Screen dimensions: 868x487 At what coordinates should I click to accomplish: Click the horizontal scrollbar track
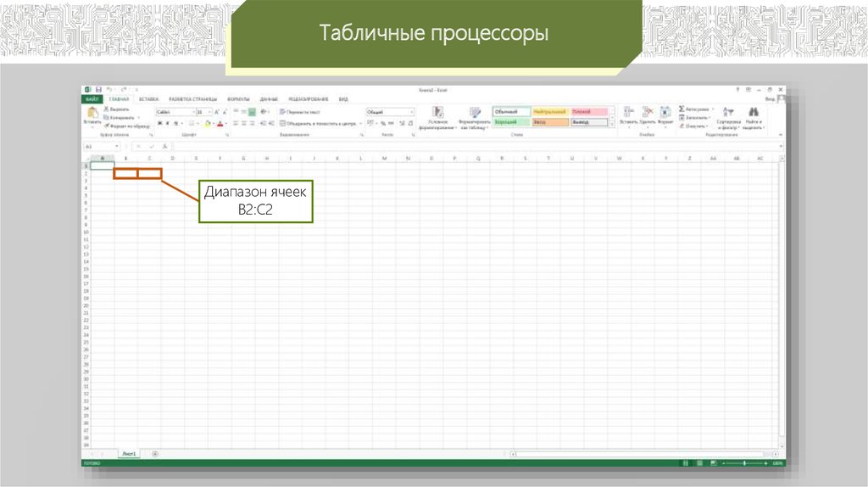(644, 454)
